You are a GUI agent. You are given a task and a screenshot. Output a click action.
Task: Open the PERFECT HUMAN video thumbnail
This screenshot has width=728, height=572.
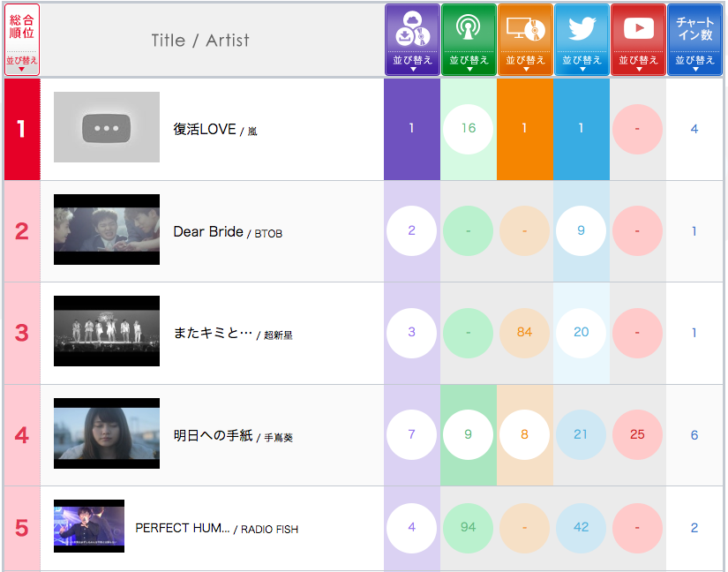(x=89, y=527)
